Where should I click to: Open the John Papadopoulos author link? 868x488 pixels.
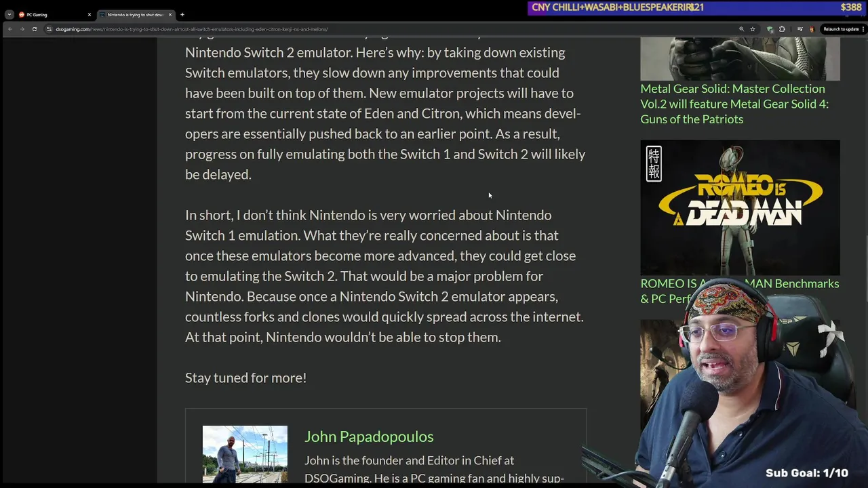(369, 436)
